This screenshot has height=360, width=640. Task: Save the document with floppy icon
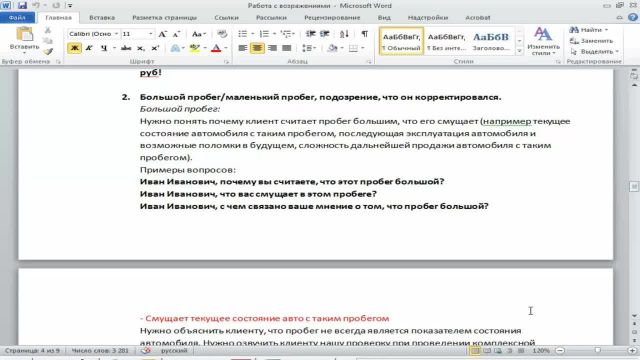click(x=22, y=5)
